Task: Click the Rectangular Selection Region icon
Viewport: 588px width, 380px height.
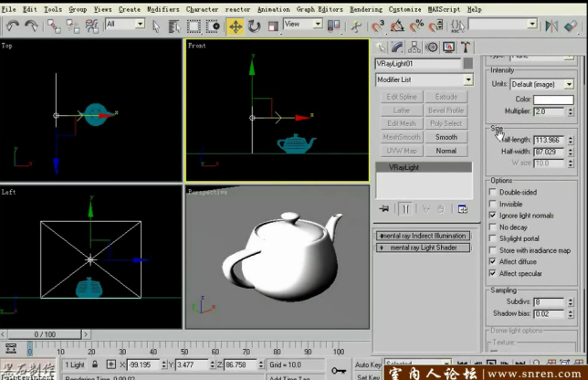Action: coord(194,26)
